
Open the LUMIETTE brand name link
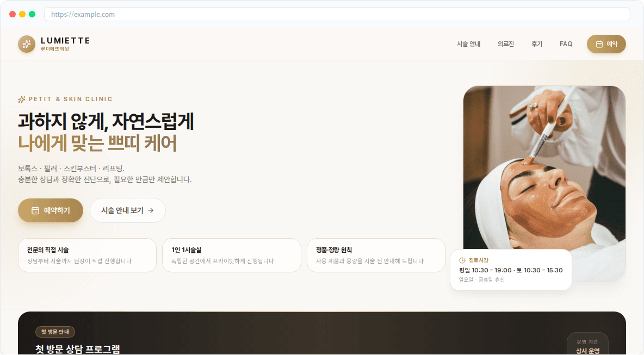65,41
